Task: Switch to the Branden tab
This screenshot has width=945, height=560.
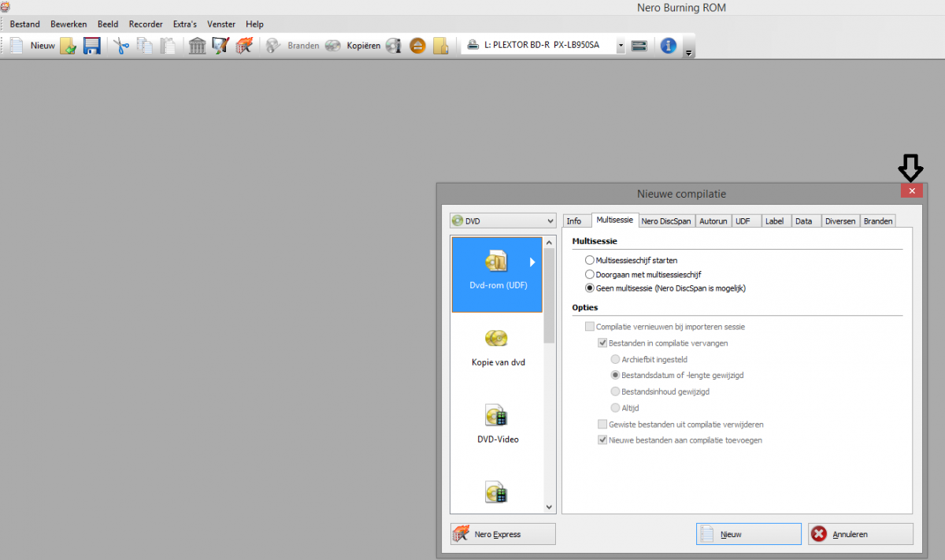Action: [878, 221]
